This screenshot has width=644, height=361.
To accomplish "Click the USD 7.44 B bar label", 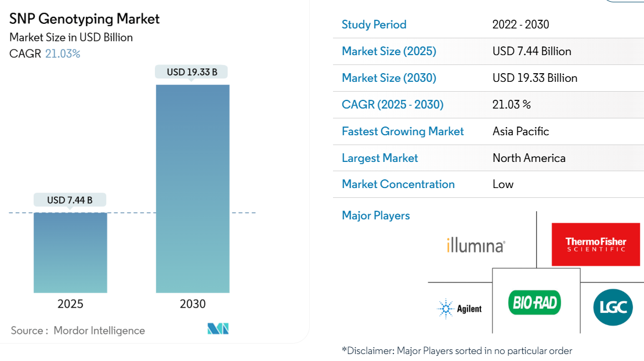I will (x=70, y=200).
